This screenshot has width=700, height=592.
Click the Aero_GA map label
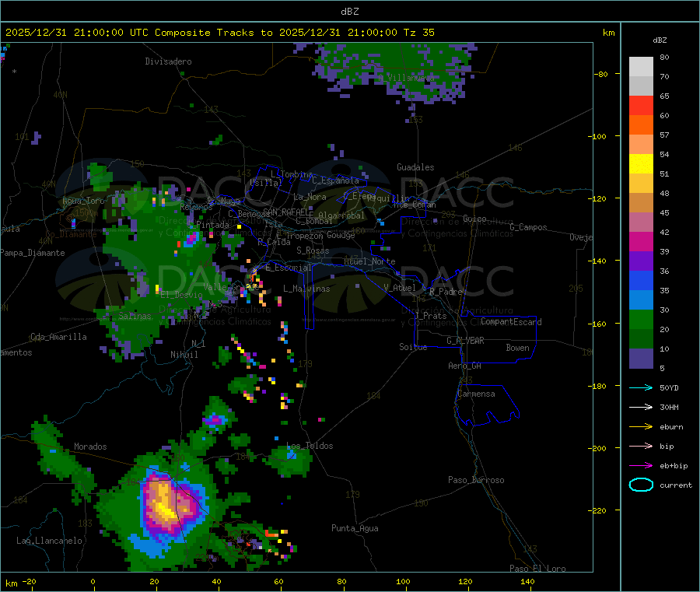click(464, 366)
